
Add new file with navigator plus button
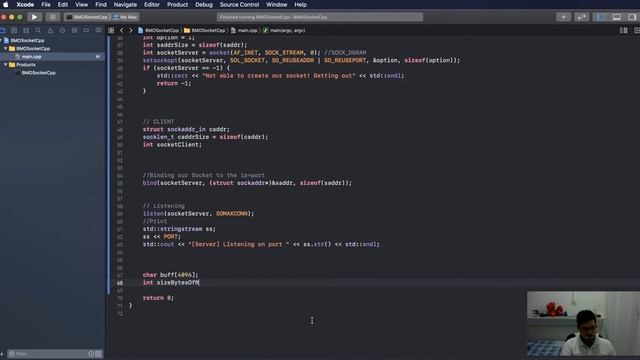(2, 354)
